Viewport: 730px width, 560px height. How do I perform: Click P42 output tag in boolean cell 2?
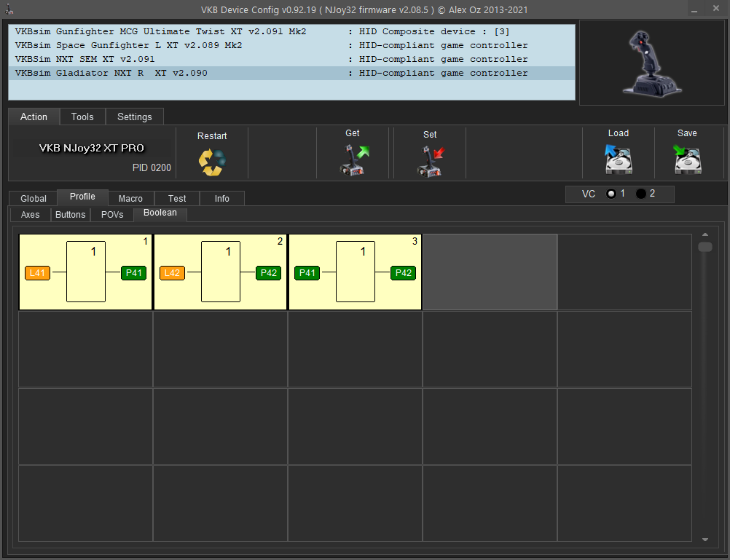(269, 273)
